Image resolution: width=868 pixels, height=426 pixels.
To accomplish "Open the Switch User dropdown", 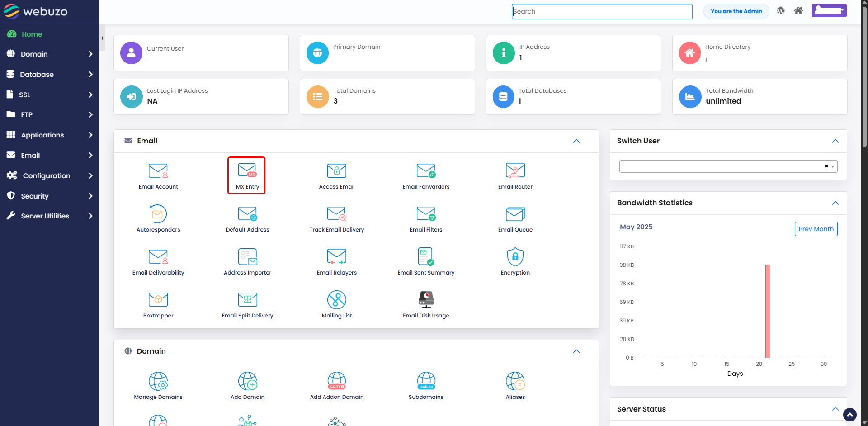I will [x=728, y=166].
